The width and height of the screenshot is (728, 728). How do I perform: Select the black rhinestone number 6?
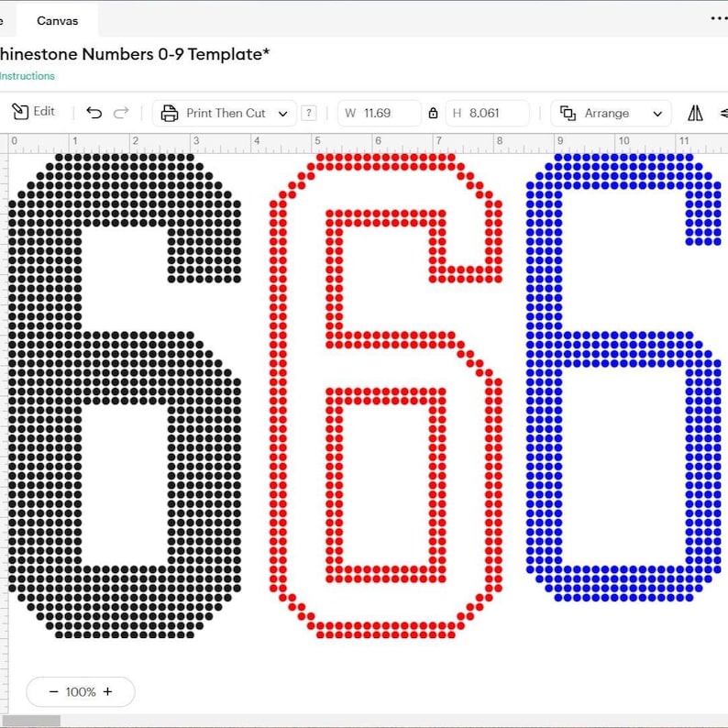125,395
